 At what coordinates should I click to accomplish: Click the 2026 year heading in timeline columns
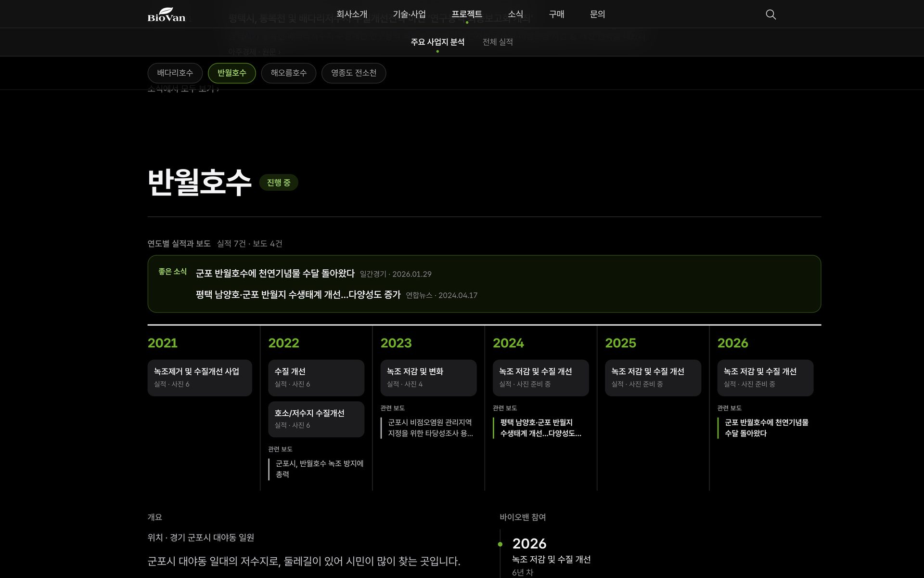click(732, 343)
